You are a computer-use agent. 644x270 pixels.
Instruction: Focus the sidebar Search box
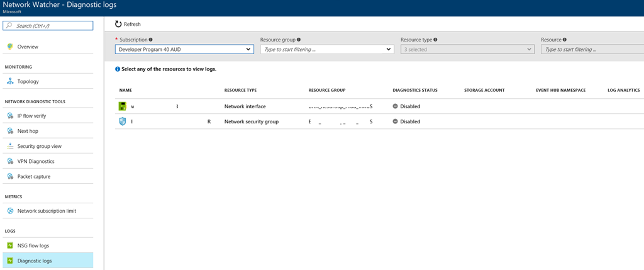coord(48,26)
